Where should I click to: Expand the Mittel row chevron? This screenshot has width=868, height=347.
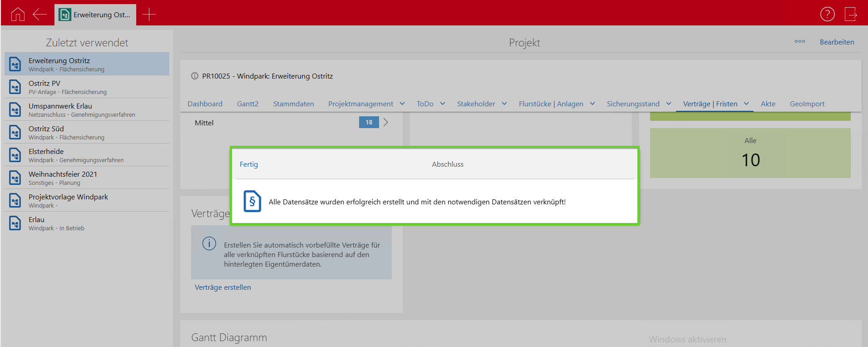tap(385, 123)
